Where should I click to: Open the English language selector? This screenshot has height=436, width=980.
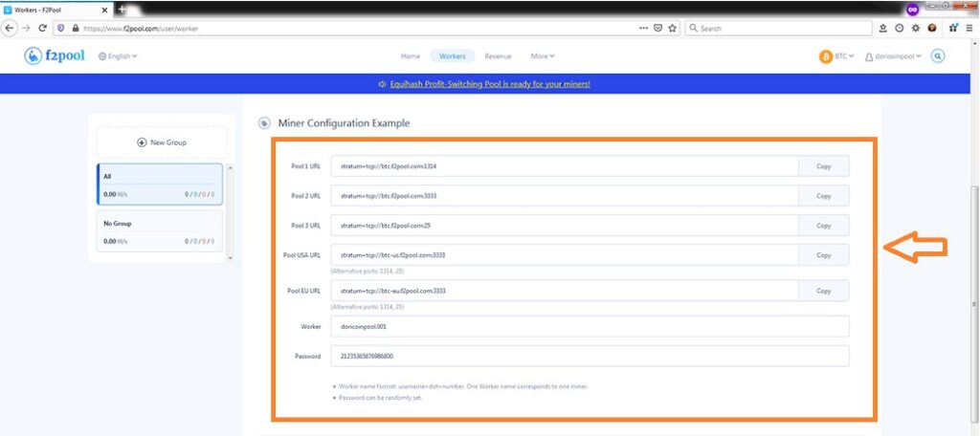click(118, 56)
